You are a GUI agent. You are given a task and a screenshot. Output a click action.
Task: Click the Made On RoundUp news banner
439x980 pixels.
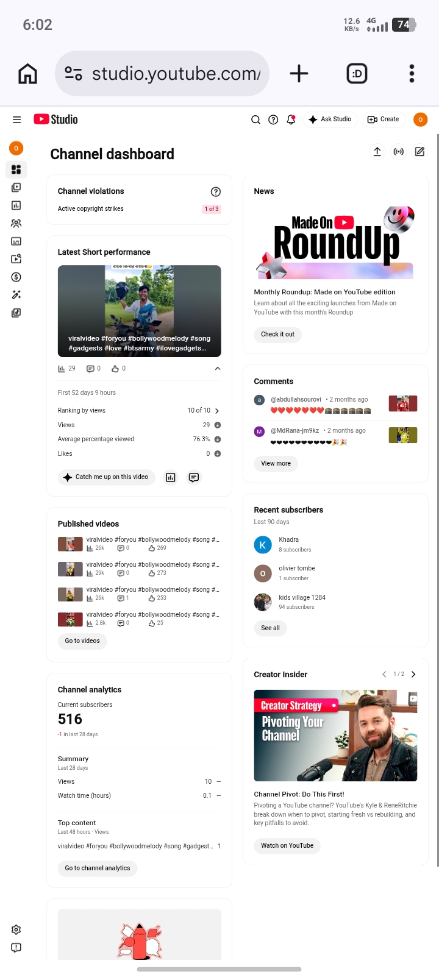(x=335, y=241)
